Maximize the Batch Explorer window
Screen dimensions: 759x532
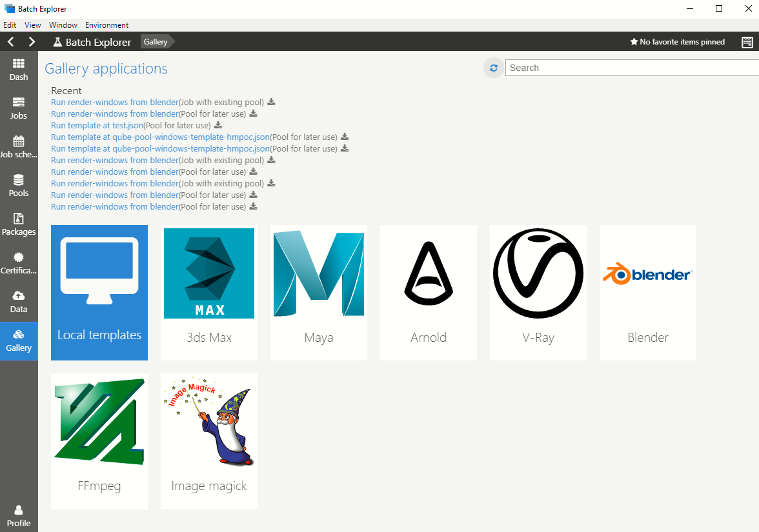click(719, 9)
